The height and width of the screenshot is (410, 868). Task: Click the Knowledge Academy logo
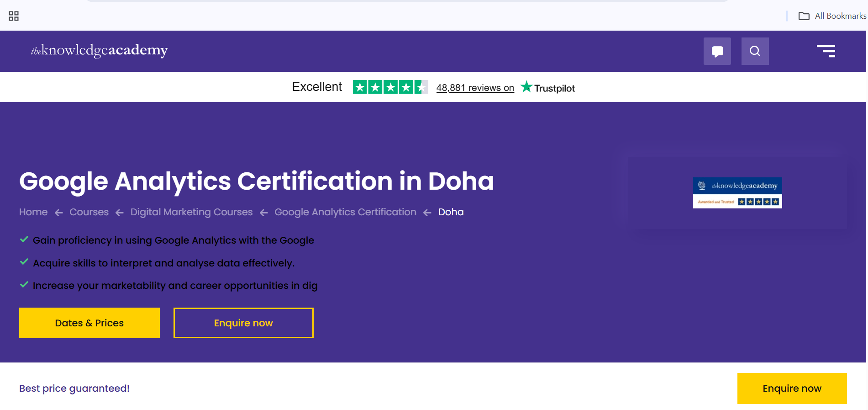pyautogui.click(x=99, y=50)
